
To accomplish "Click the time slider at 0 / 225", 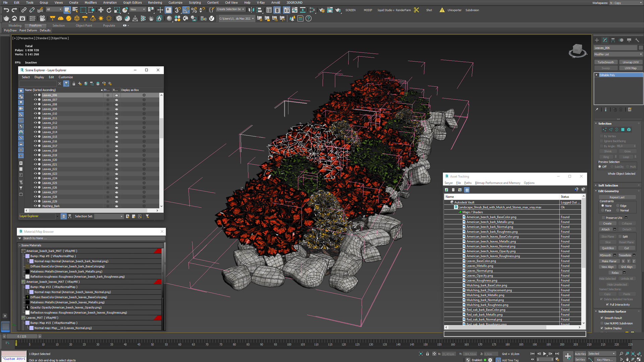I will pos(22,337).
